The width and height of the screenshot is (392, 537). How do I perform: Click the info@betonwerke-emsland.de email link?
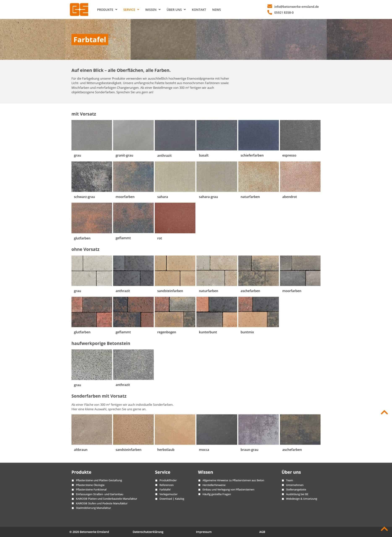point(296,7)
